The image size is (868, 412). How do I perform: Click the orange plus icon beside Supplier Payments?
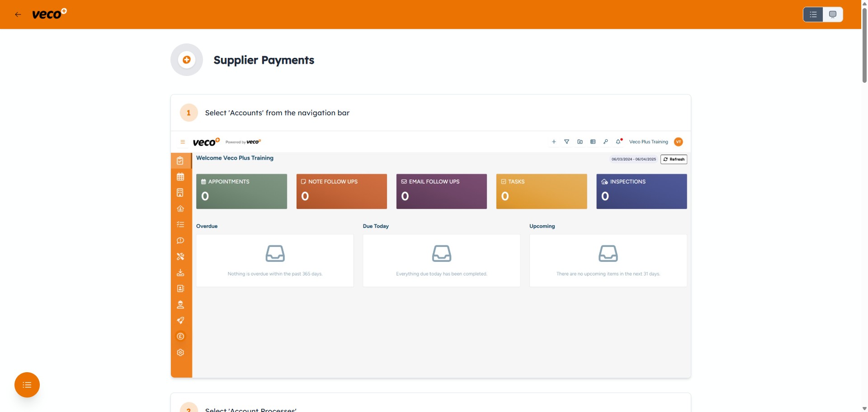point(187,60)
